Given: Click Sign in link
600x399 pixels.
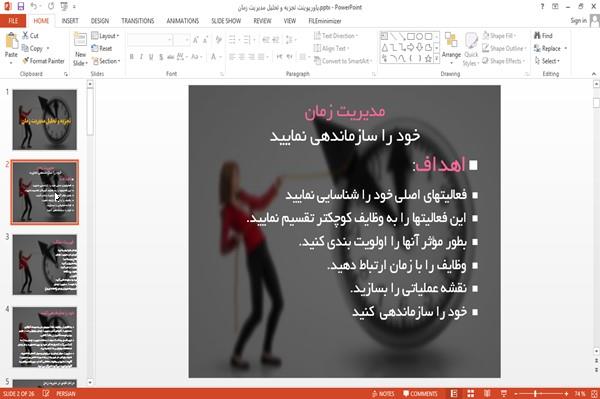Looking at the screenshot, I should click(578, 21).
